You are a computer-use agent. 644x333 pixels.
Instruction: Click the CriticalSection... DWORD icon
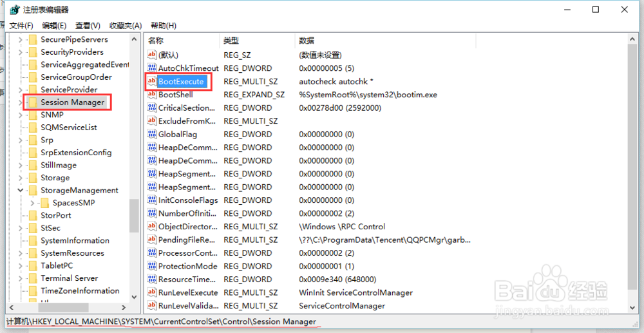point(152,108)
